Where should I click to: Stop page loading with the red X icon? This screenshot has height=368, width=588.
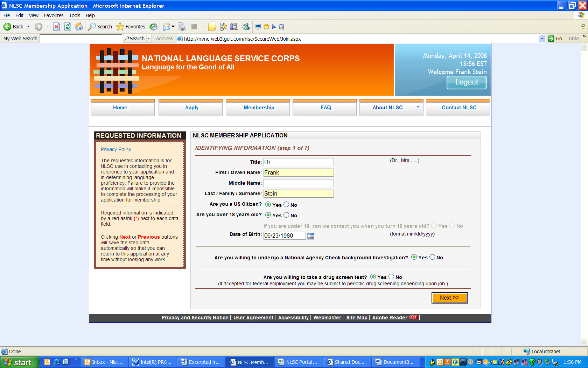pyautogui.click(x=56, y=27)
